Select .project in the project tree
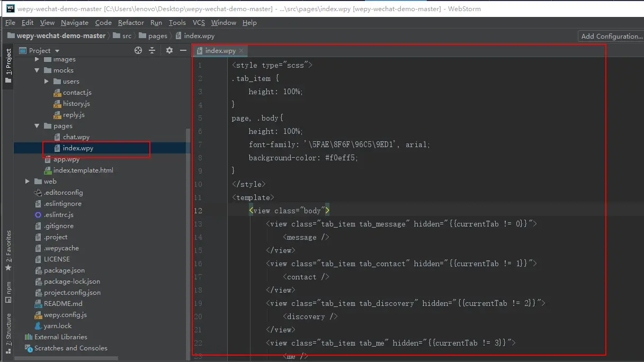The height and width of the screenshot is (362, 644). pyautogui.click(x=56, y=237)
